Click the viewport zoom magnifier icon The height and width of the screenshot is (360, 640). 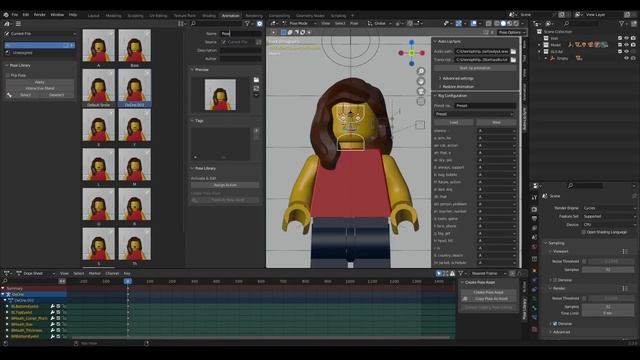tap(421, 71)
